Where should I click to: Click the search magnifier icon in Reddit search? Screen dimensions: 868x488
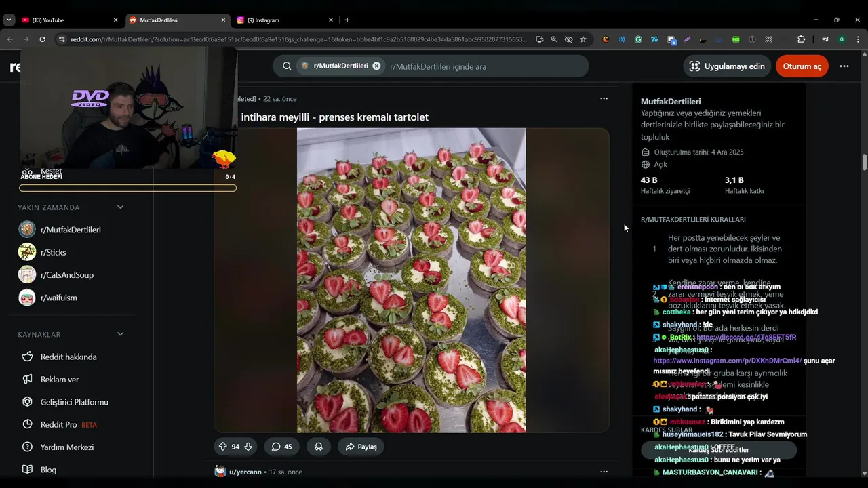tap(287, 66)
